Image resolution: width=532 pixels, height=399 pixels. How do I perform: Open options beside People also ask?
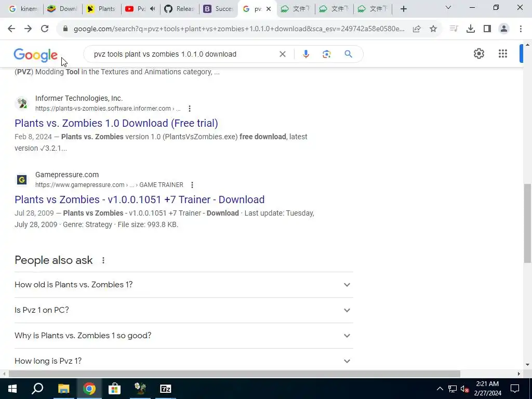tap(103, 260)
